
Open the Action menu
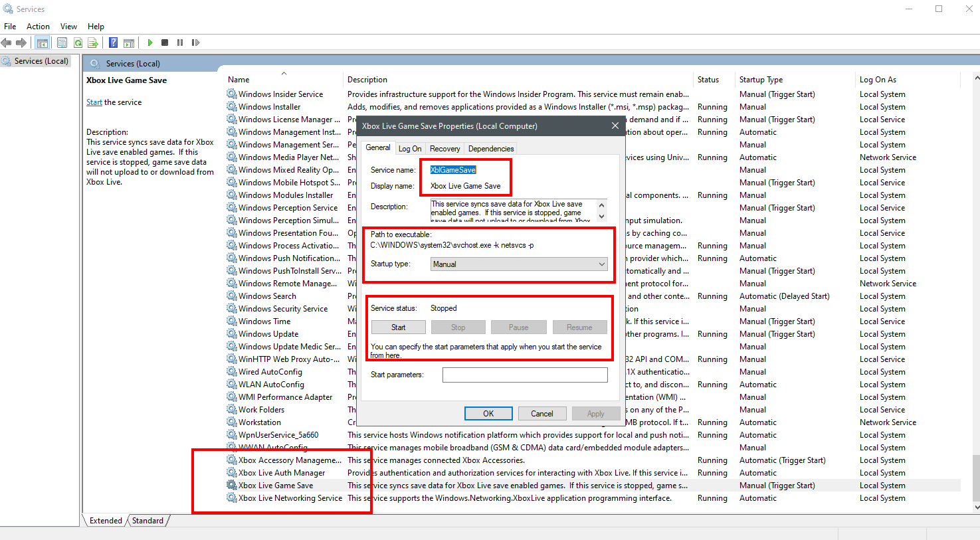coord(38,27)
